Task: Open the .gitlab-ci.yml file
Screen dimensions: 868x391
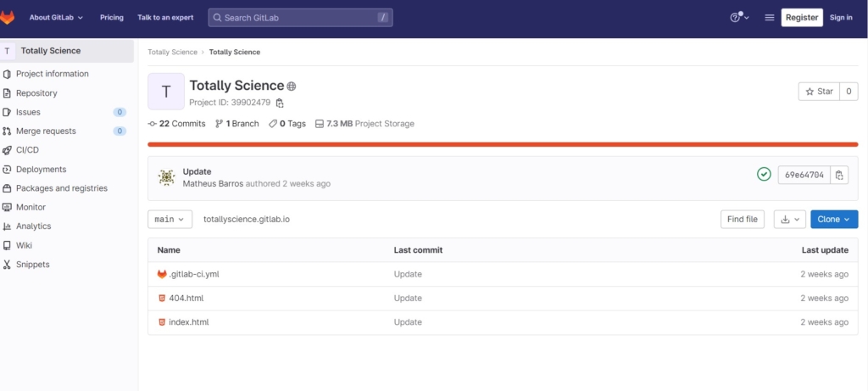Action: point(194,274)
